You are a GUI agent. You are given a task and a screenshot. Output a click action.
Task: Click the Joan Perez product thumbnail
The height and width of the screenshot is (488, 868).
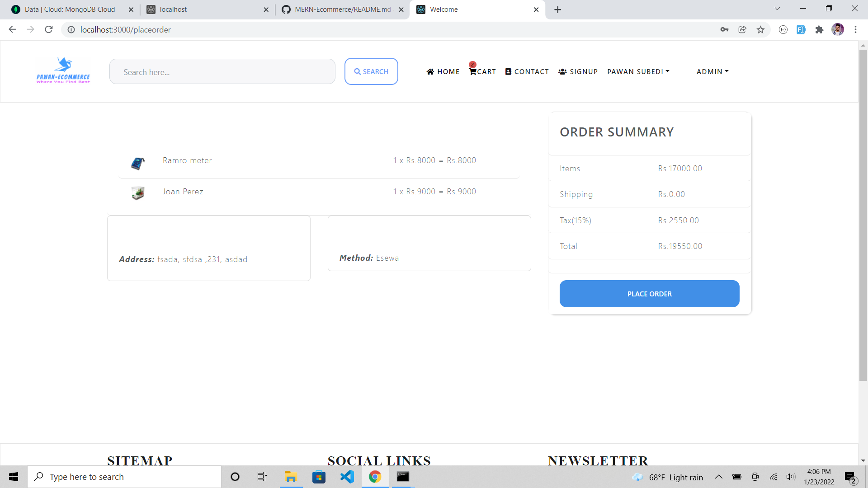[137, 193]
